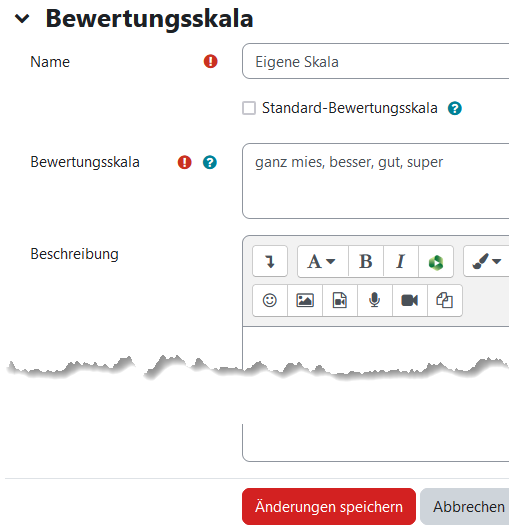Click the scale values text area

(376, 181)
